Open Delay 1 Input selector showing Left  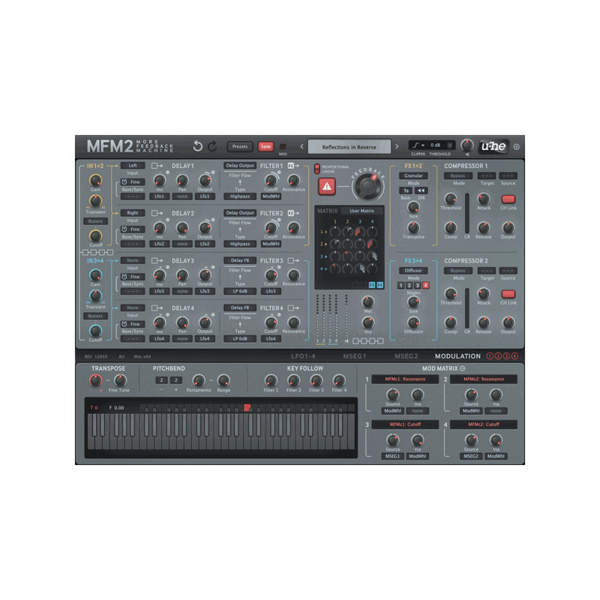point(133,165)
